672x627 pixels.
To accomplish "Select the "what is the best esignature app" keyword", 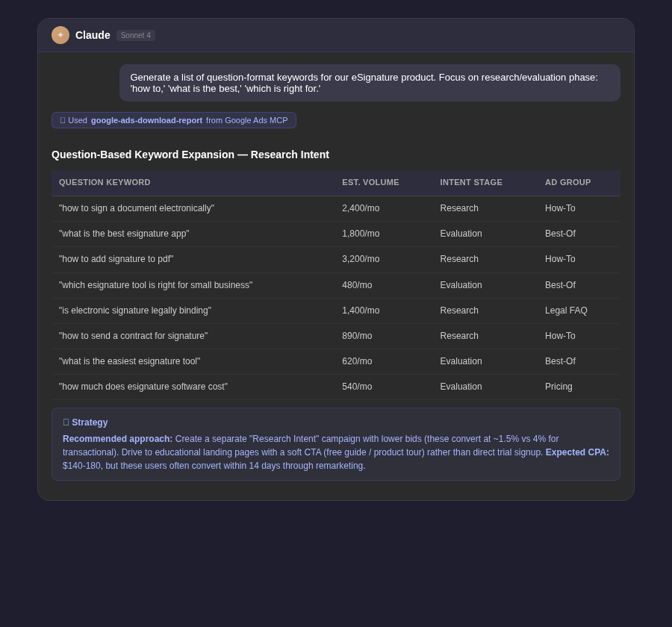I will coord(124,234).
